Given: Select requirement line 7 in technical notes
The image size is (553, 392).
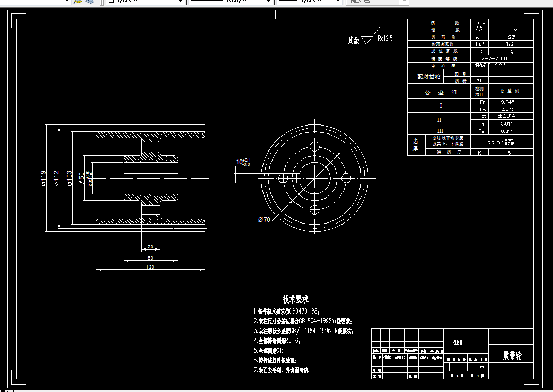Looking at the screenshot, I should [282, 370].
